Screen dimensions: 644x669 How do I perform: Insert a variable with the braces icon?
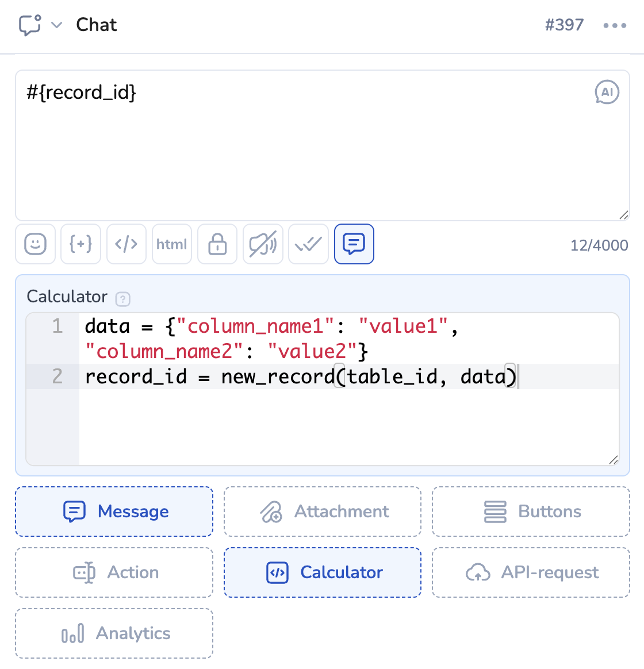tap(80, 244)
